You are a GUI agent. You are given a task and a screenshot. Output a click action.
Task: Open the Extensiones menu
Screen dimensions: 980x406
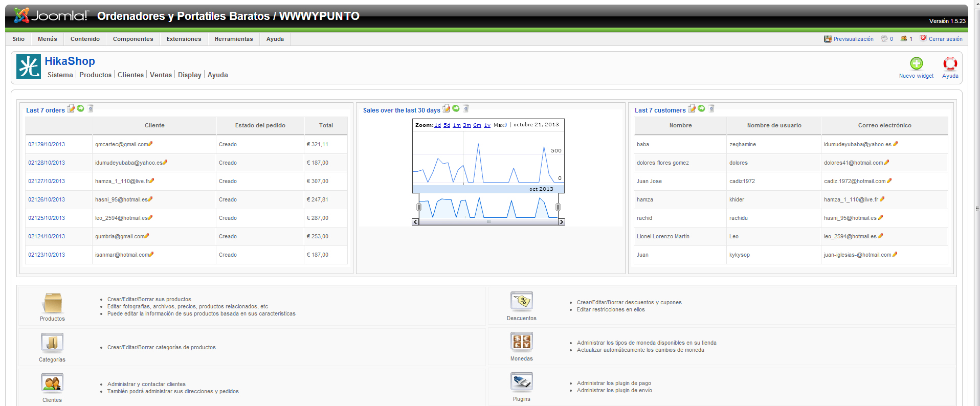(x=184, y=39)
